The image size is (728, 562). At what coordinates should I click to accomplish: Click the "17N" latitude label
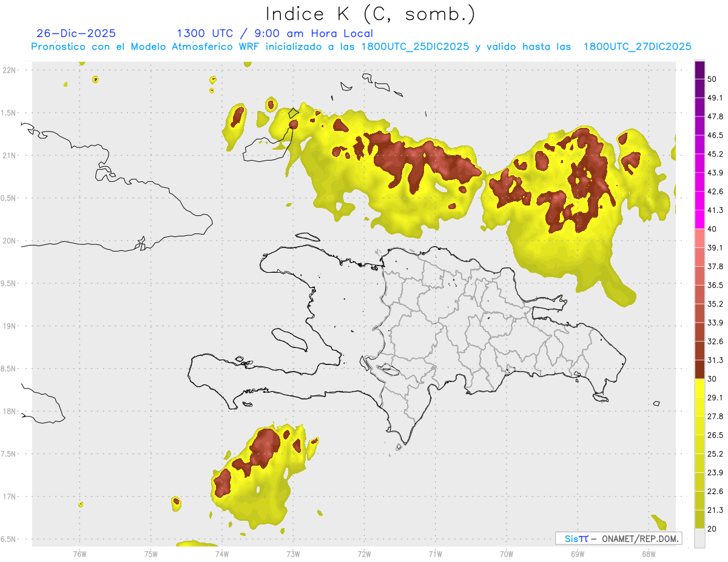pyautogui.click(x=8, y=497)
